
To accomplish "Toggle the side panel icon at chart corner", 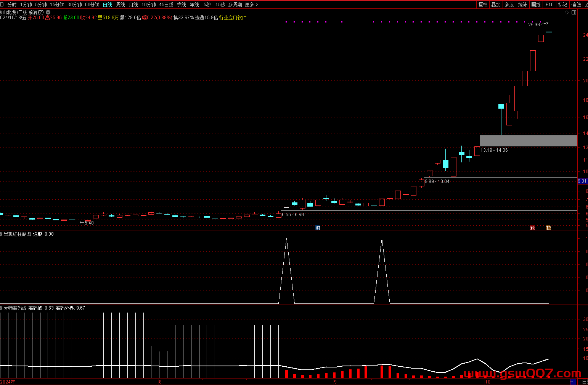I will pos(574,13).
